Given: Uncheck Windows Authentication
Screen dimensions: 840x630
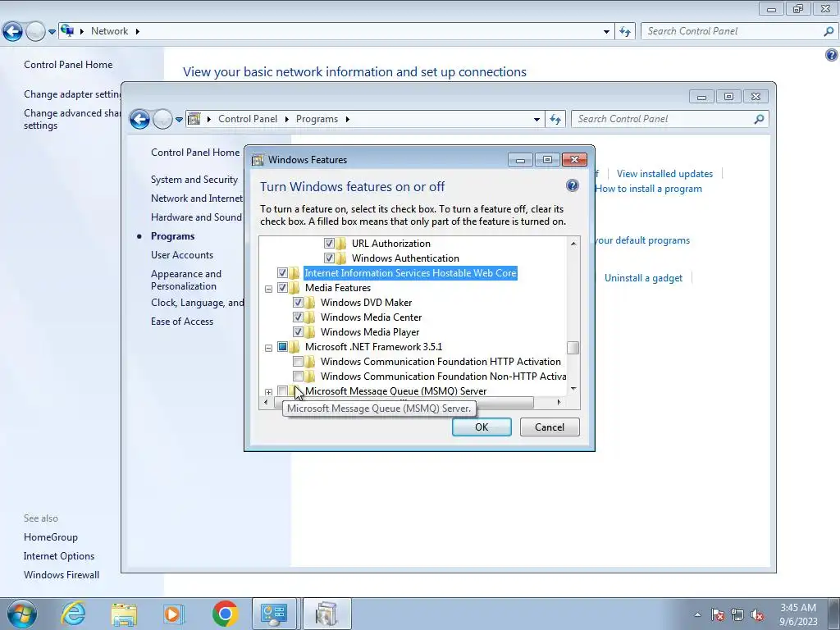Looking at the screenshot, I should click(x=329, y=258).
